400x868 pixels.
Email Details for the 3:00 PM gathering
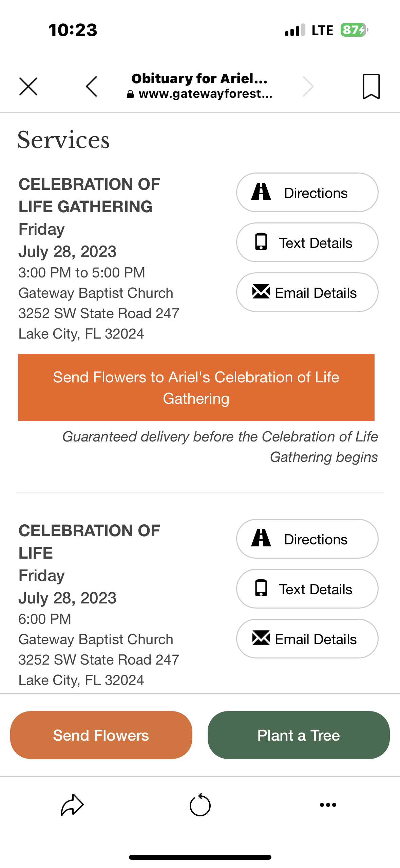point(307,292)
